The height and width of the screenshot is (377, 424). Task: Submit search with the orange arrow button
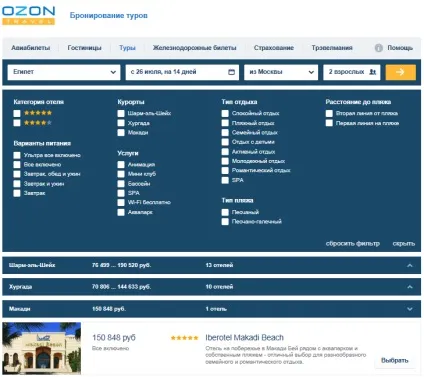[x=400, y=72]
